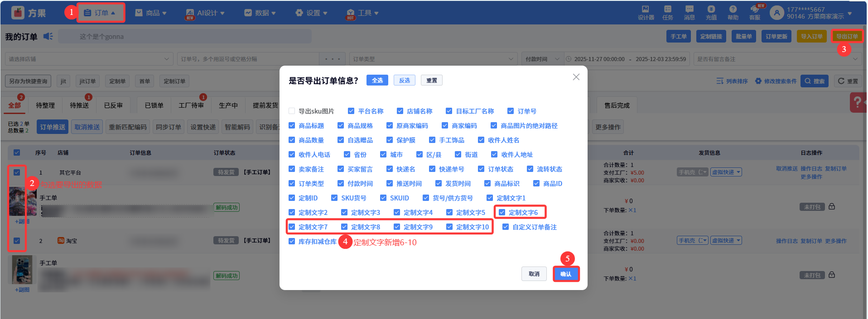Uncheck the 定制文字10 checkbox
868x319 pixels.
tap(449, 227)
